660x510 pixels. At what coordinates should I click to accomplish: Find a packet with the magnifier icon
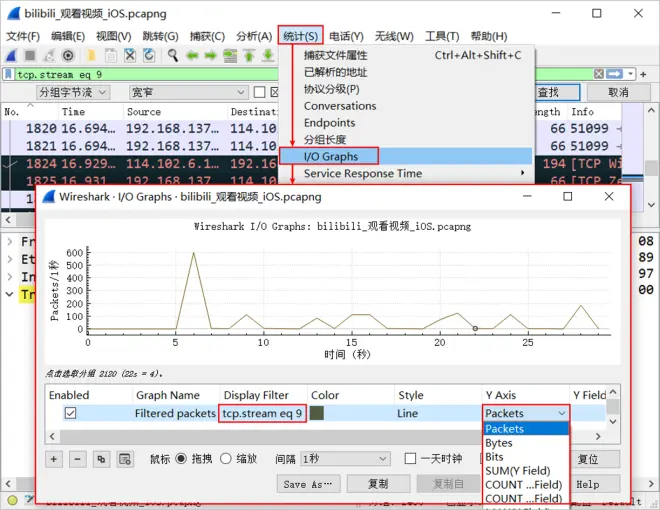pos(173,56)
